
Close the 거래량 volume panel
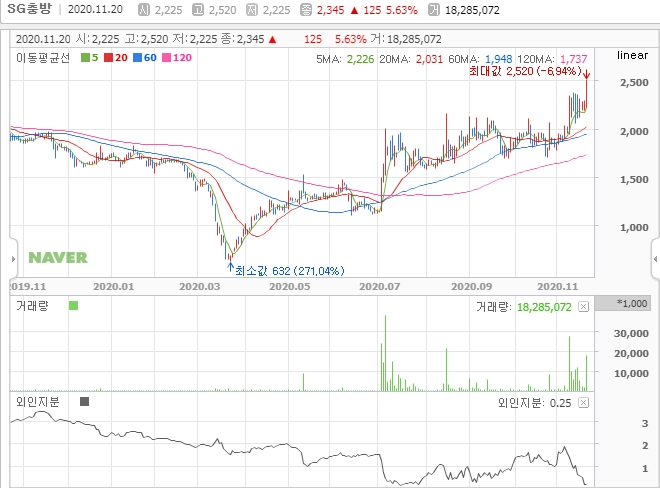(583, 307)
